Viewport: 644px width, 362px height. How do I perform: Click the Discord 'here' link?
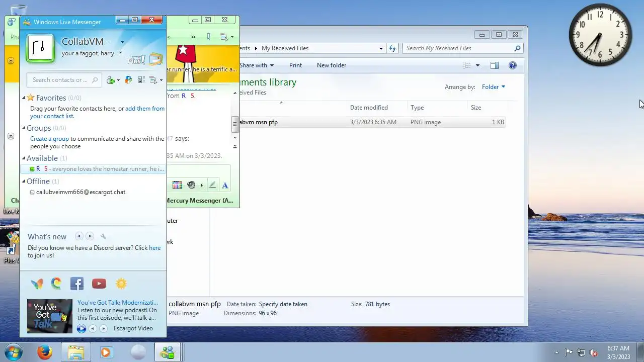[155, 248]
